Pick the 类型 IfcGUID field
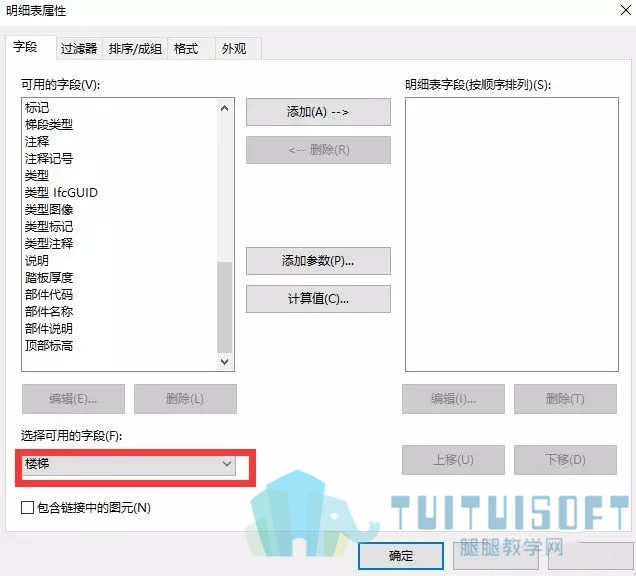636x576 pixels. [x=61, y=193]
